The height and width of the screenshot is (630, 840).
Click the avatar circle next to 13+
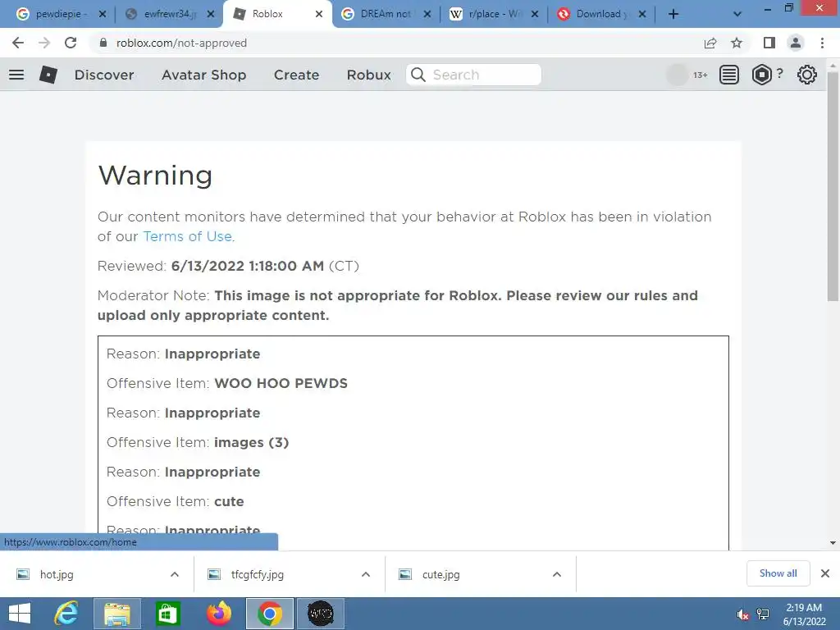coord(677,75)
